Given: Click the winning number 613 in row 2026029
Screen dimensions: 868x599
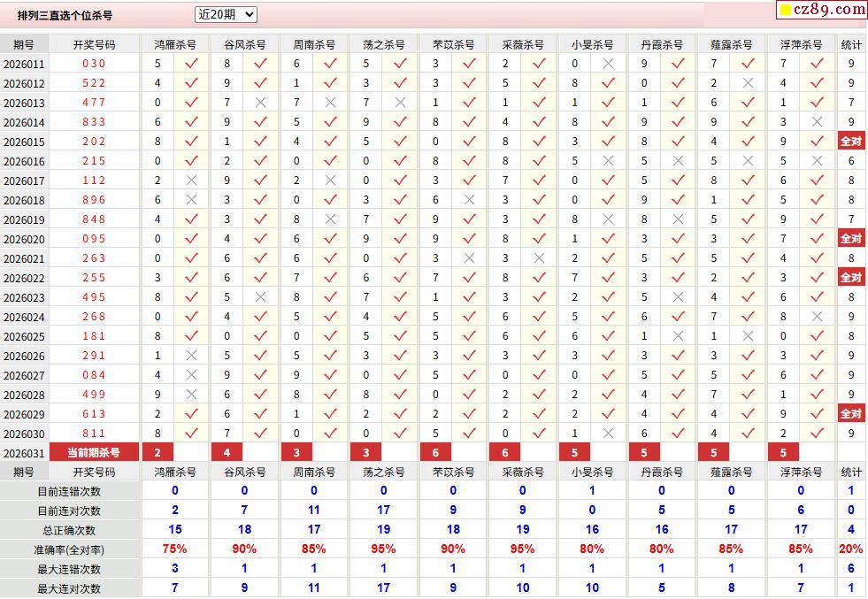Looking at the screenshot, I should coord(94,413).
